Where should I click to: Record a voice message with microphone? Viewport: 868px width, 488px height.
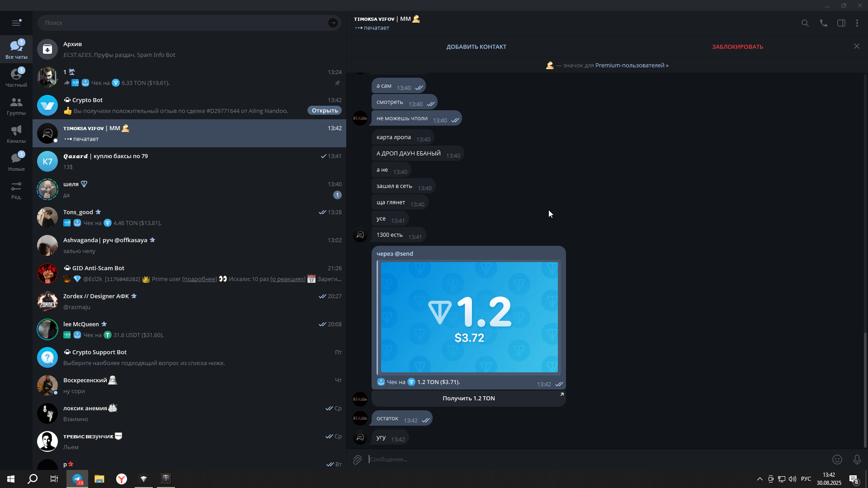[857, 460]
